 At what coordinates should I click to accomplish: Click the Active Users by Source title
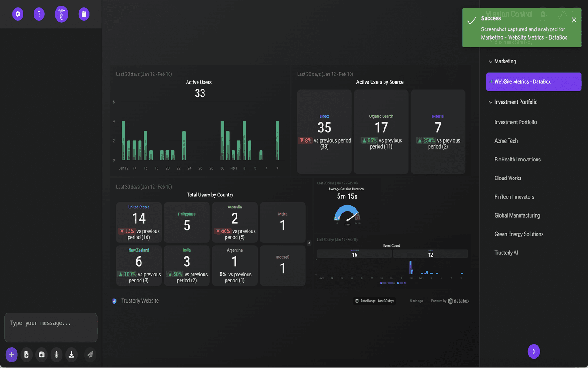click(380, 82)
